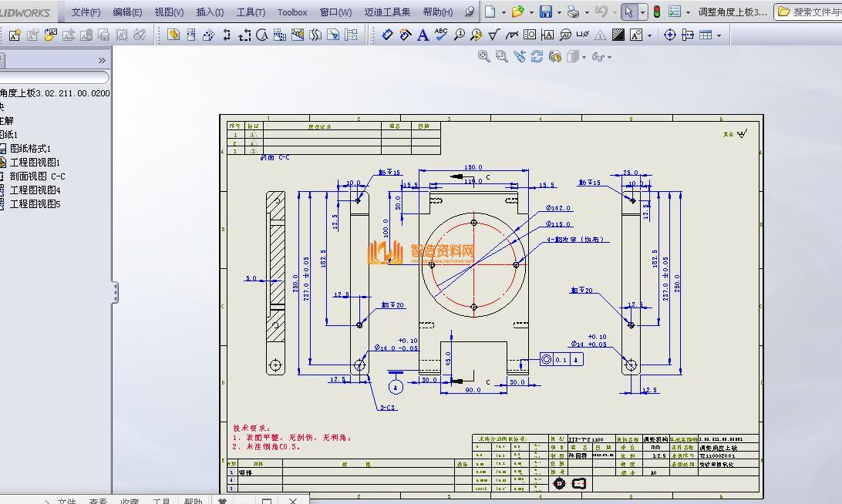
Task: Select 剖面视图 C-C in the feature tree
Action: 37,176
